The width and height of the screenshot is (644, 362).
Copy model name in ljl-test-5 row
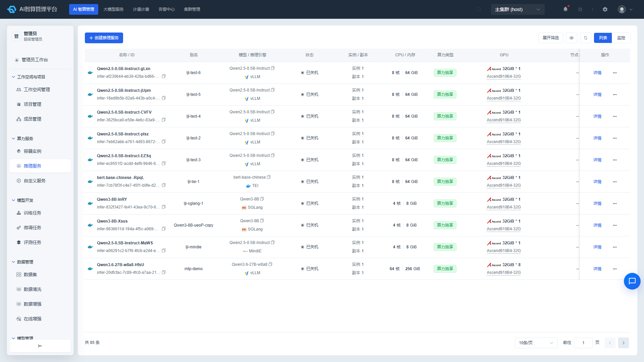[273, 90]
